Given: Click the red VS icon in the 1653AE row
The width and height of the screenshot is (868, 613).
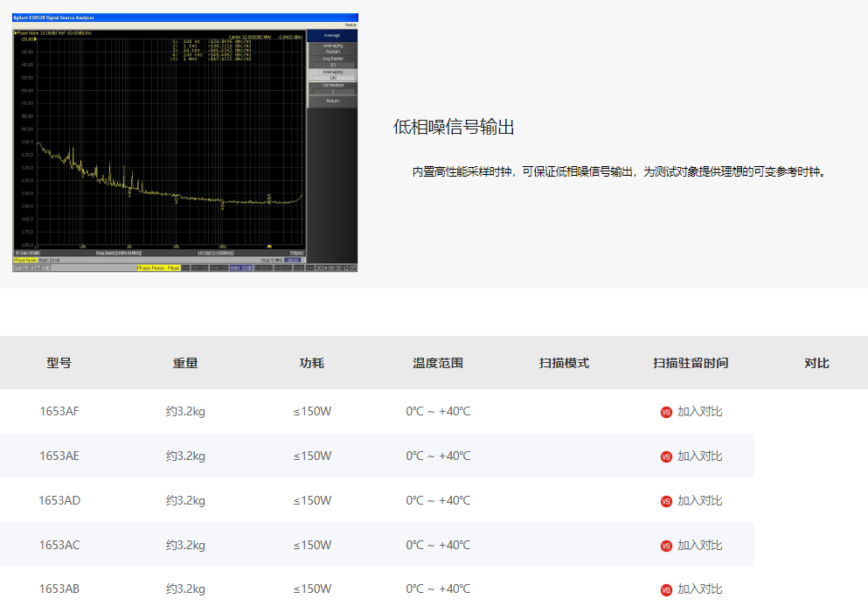Looking at the screenshot, I should 666,456.
